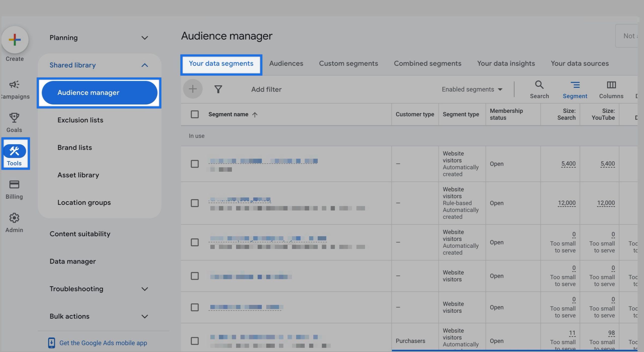The width and height of the screenshot is (644, 352).
Task: Open the Custom segments tab
Action: pyautogui.click(x=348, y=63)
